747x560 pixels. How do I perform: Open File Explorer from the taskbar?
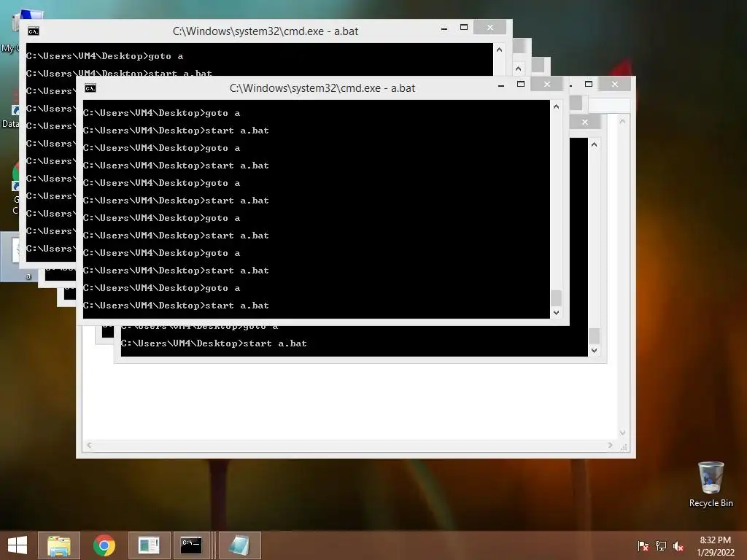pyautogui.click(x=59, y=545)
